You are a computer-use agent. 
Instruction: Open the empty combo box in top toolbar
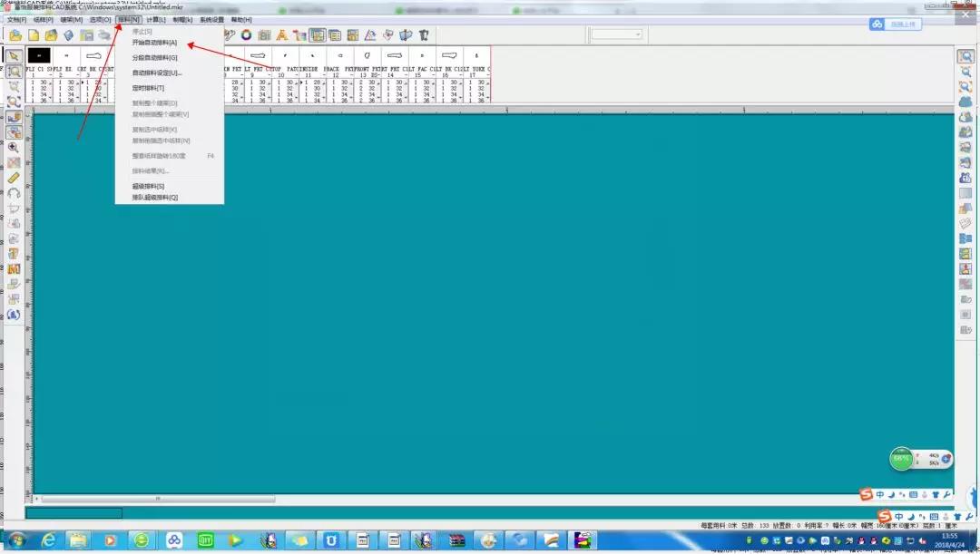(x=617, y=34)
